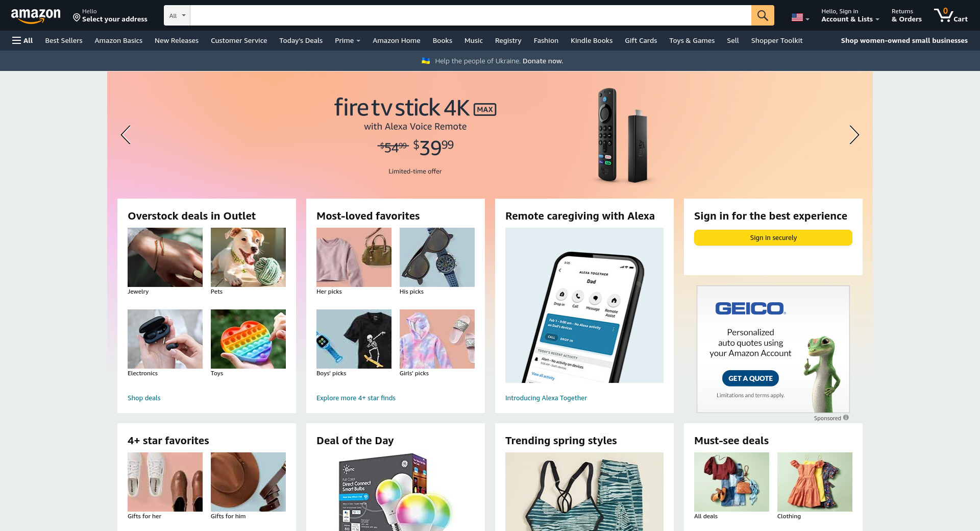This screenshot has height=531, width=980.
Task: Click the GEICO Get a Quote button
Action: point(750,378)
